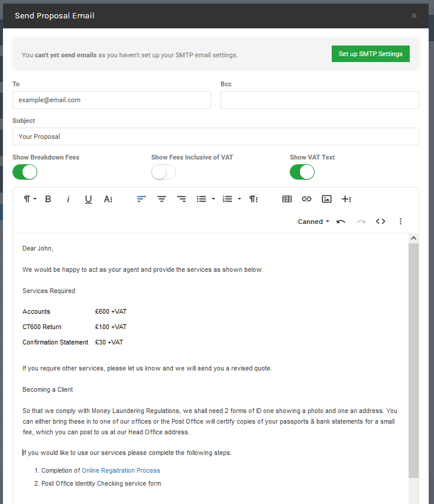Focus the Bcc field

[320, 100]
